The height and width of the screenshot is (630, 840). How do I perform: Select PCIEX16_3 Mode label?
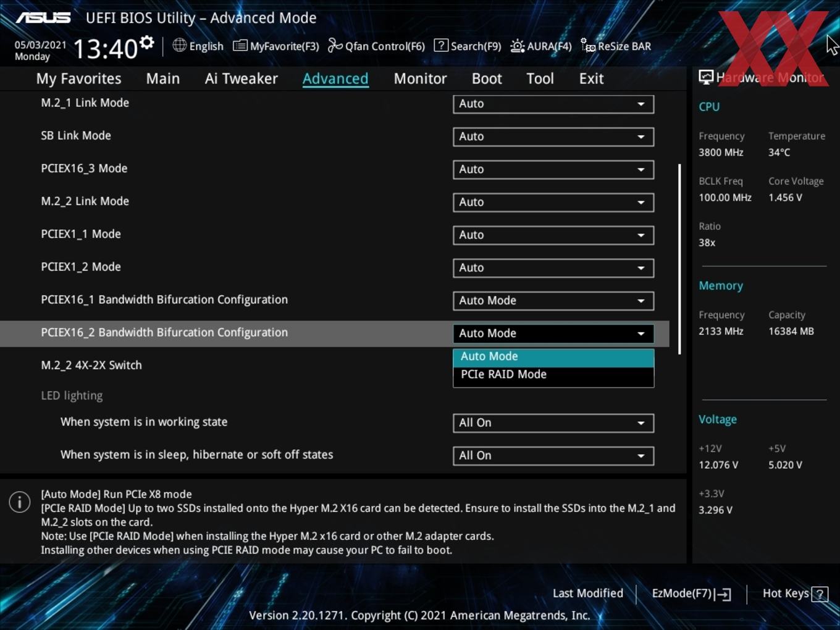[x=84, y=168]
